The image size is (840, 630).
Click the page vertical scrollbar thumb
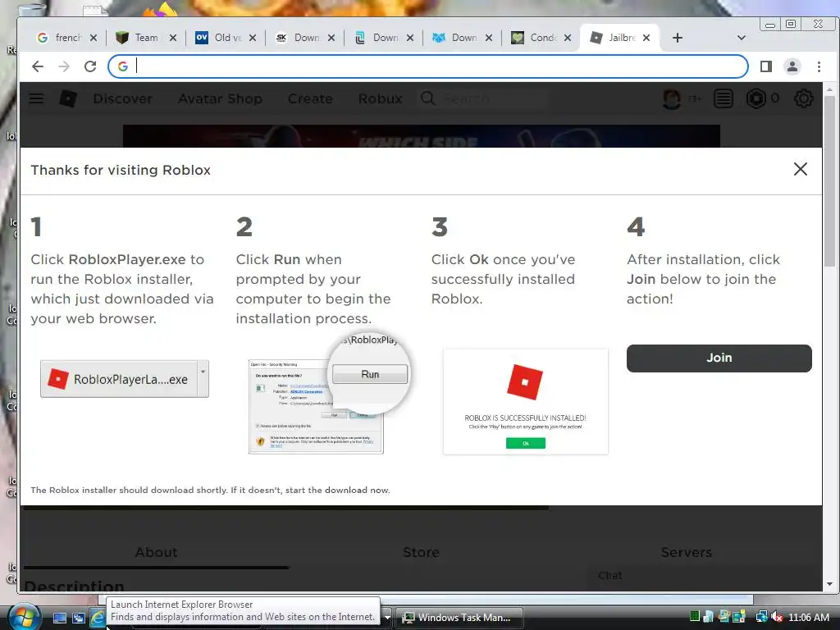[x=829, y=181]
